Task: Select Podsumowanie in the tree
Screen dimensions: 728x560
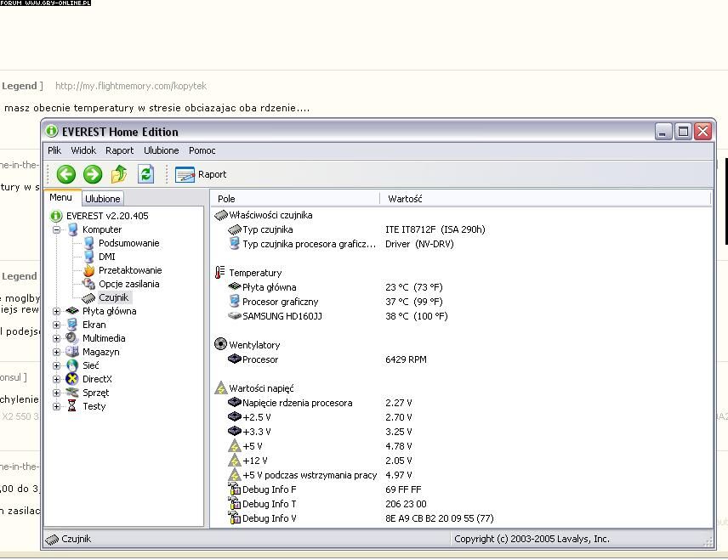Action: (x=128, y=243)
